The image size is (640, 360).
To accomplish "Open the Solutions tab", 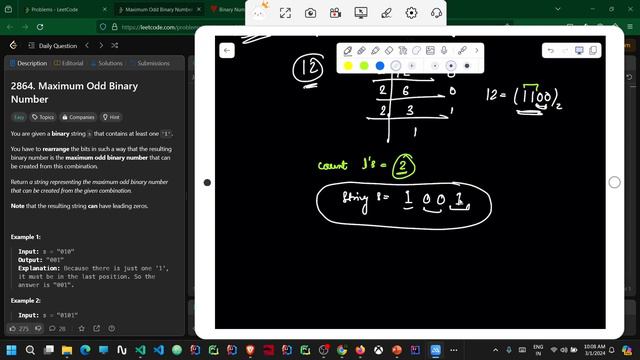I will pyautogui.click(x=107, y=63).
